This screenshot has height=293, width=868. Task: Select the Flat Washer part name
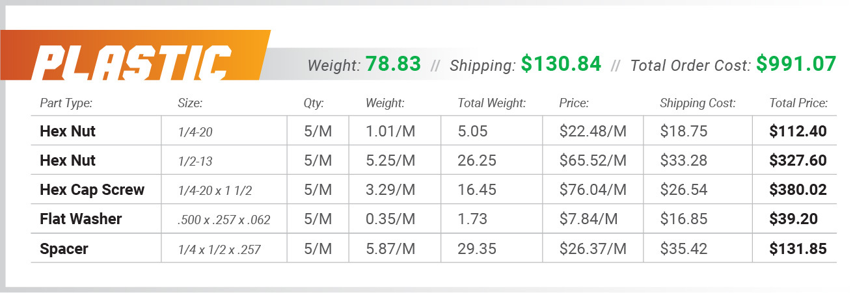(x=81, y=219)
